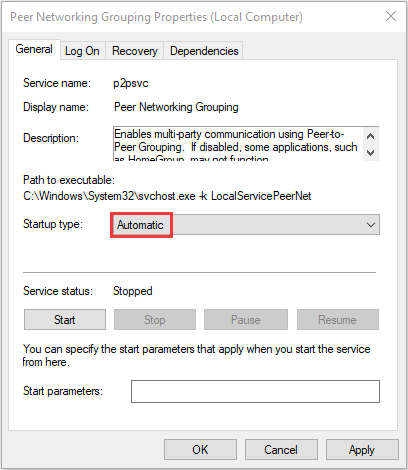This screenshot has height=470, width=408.
Task: Click the svchost.exe executable path text
Action: click(167, 196)
